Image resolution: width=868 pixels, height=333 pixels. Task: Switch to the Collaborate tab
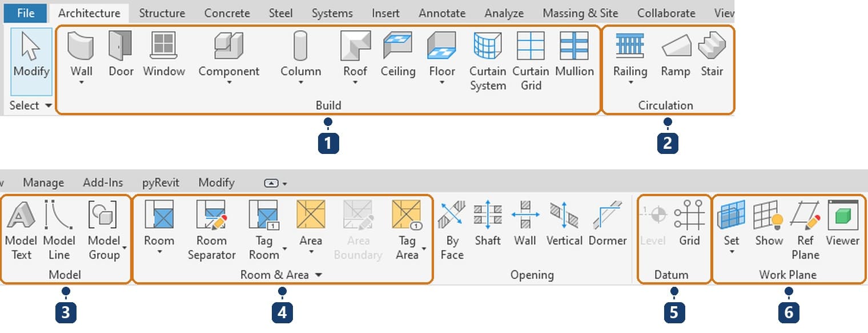pyautogui.click(x=666, y=13)
